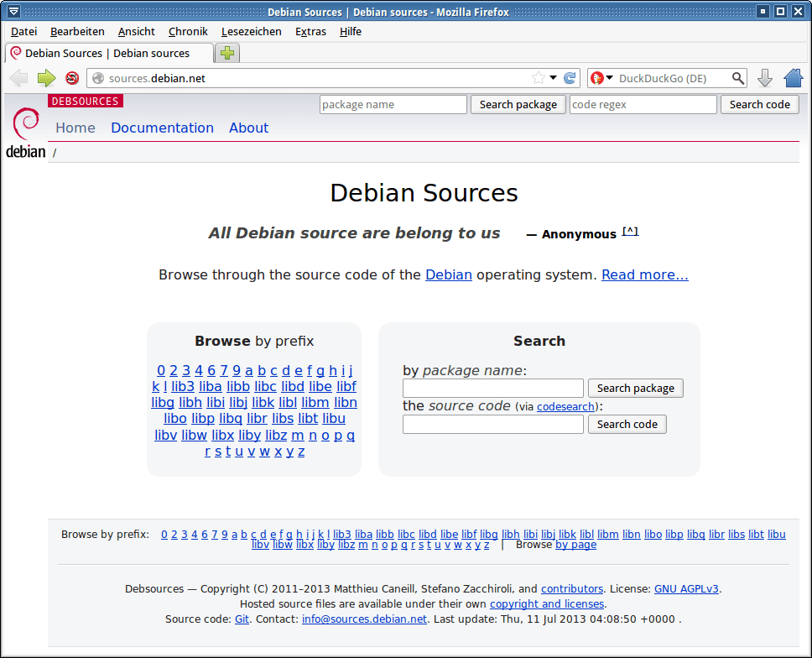Open the Lesezeichen menu
The width and height of the screenshot is (812, 658).
point(251,32)
